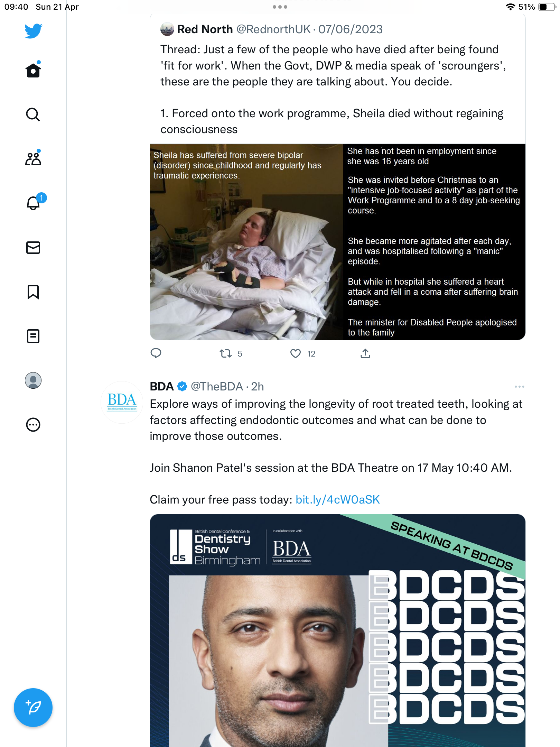The width and height of the screenshot is (560, 747).
Task: View Sheila hospital image in tweet
Action: click(338, 242)
